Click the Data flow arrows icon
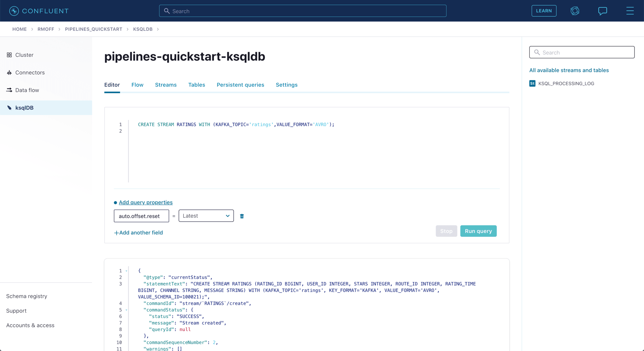 pyautogui.click(x=9, y=90)
